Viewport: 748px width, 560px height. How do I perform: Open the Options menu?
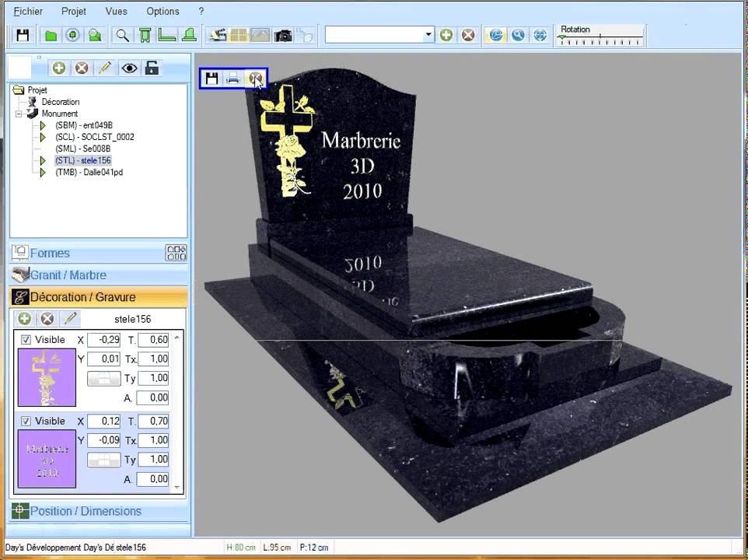(163, 12)
